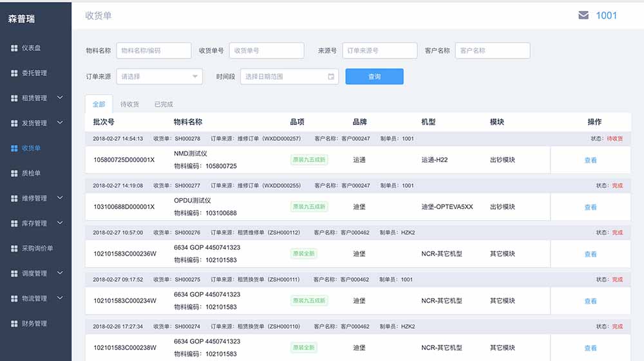Switch to the 已完成 tab

tap(164, 104)
